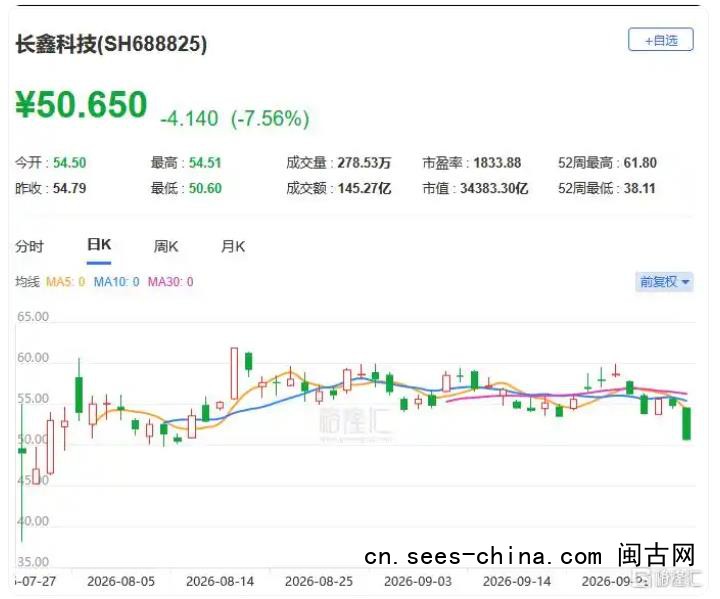Click the 最高 value 54.51
The width and height of the screenshot is (720, 599).
pyautogui.click(x=205, y=163)
